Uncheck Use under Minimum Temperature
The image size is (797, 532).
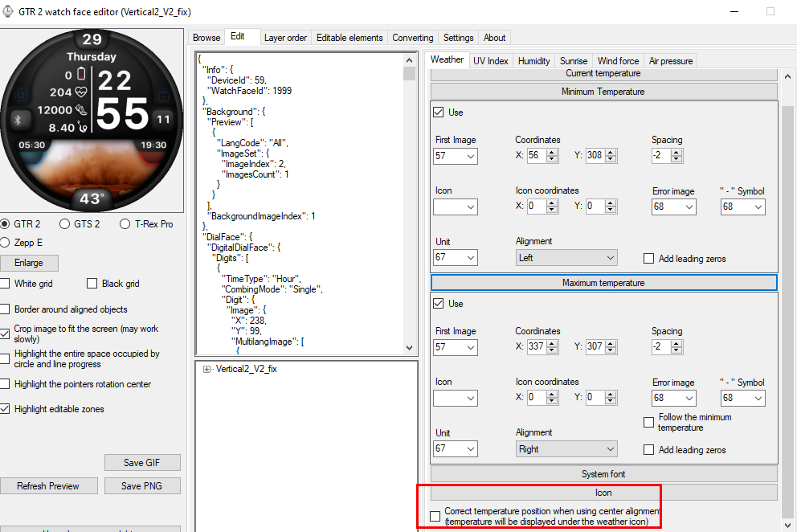(438, 112)
